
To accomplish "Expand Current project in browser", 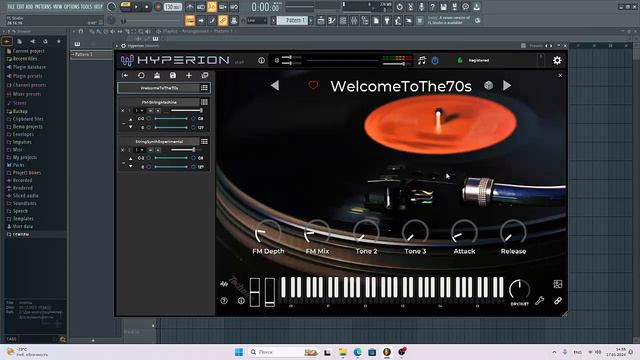I will coord(28,51).
